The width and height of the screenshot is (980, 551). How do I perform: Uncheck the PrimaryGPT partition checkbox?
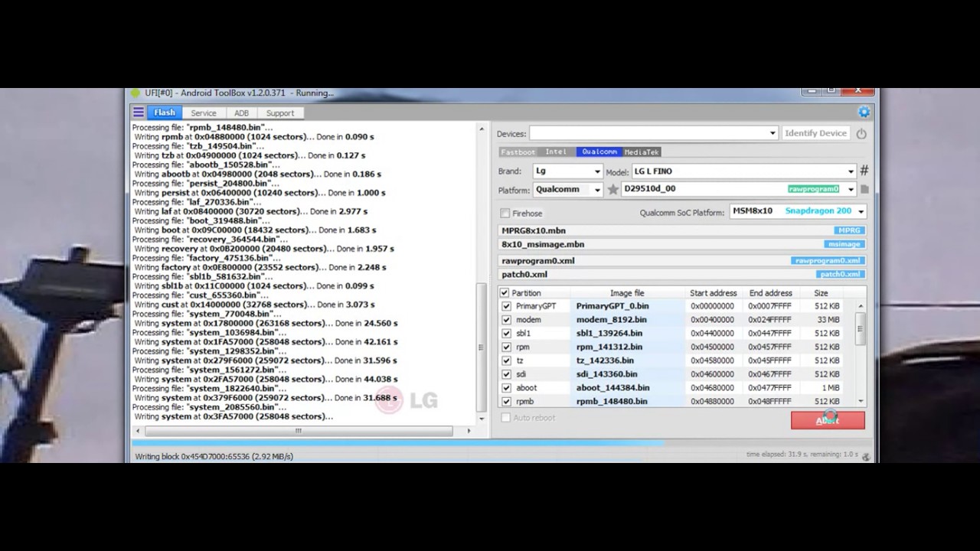click(506, 306)
